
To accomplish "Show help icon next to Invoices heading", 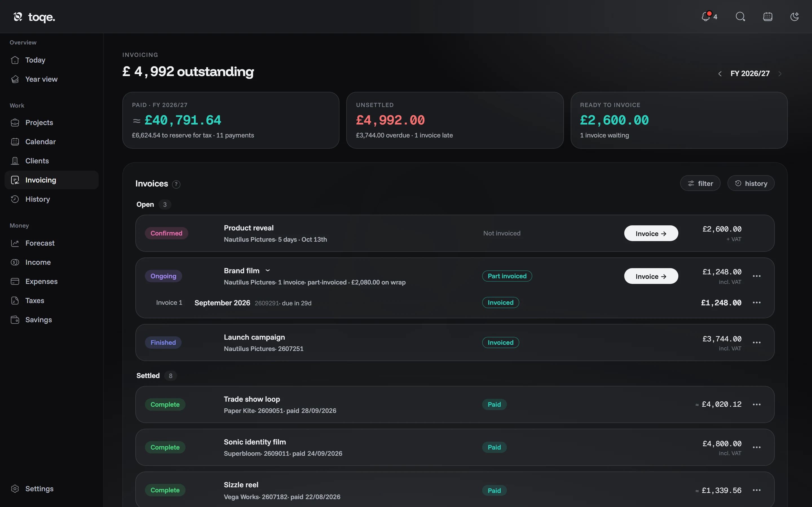I will click(x=176, y=184).
